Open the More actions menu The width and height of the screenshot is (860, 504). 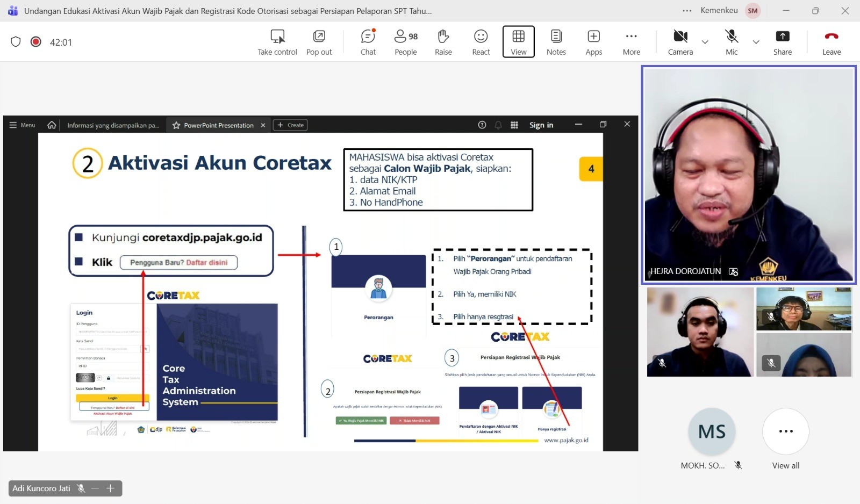pyautogui.click(x=631, y=42)
